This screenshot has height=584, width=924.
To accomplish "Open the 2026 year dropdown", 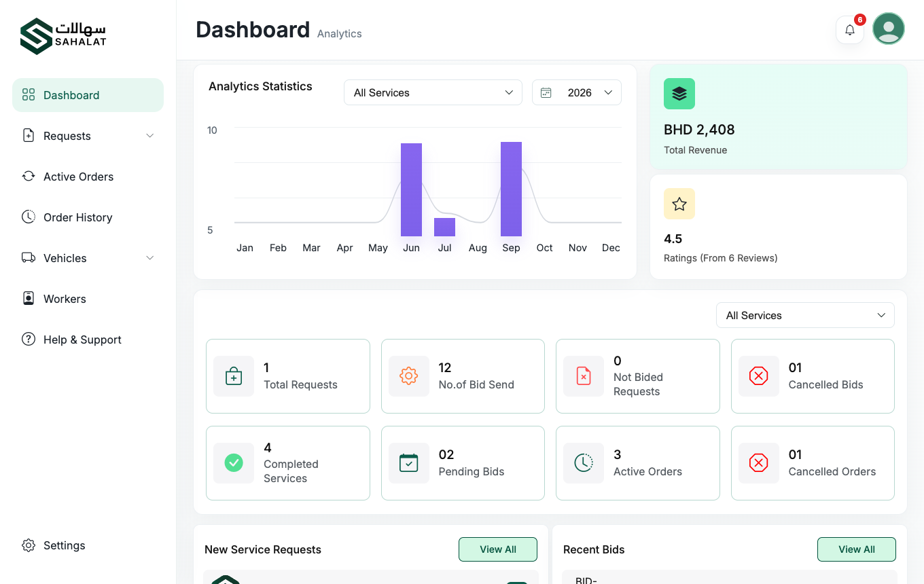I will pyautogui.click(x=577, y=93).
